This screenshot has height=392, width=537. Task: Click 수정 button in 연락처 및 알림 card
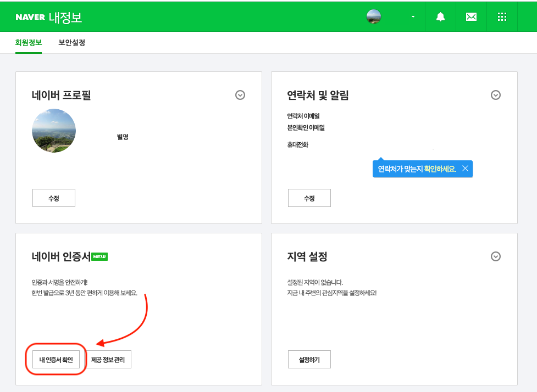(309, 198)
